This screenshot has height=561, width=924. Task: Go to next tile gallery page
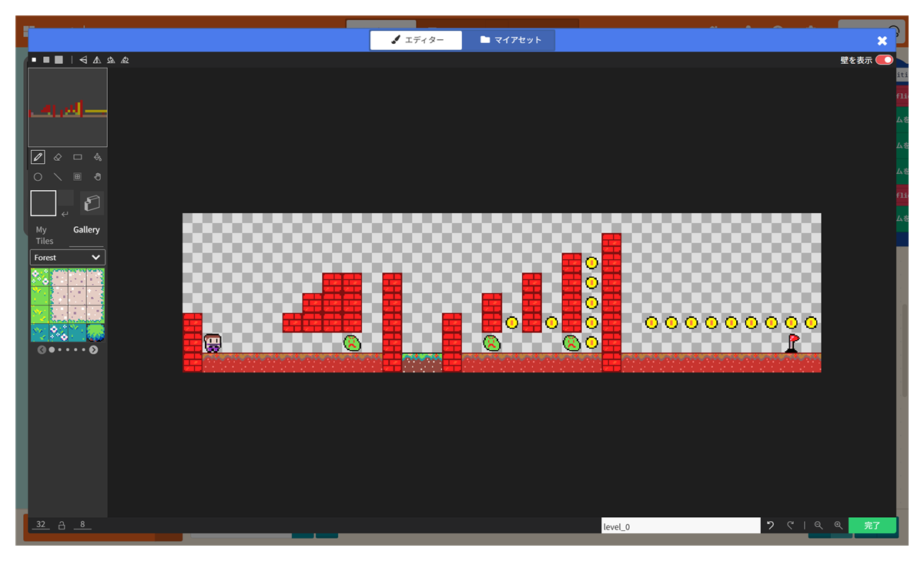93,350
